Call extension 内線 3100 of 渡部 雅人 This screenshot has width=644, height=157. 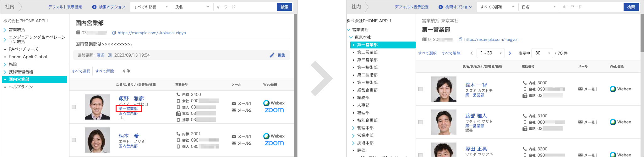pos(535,116)
